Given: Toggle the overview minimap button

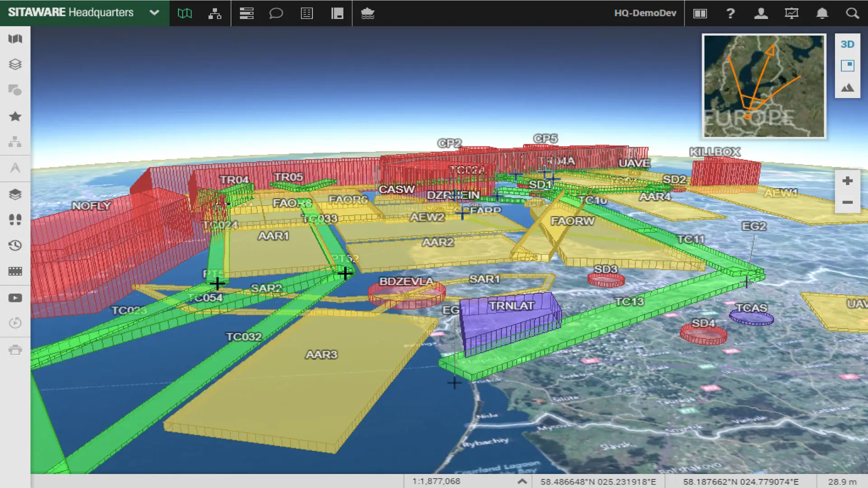Looking at the screenshot, I should (x=847, y=66).
